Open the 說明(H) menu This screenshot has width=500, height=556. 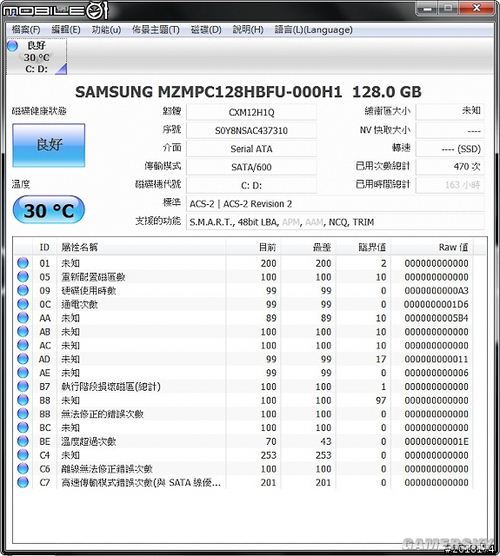(248, 29)
